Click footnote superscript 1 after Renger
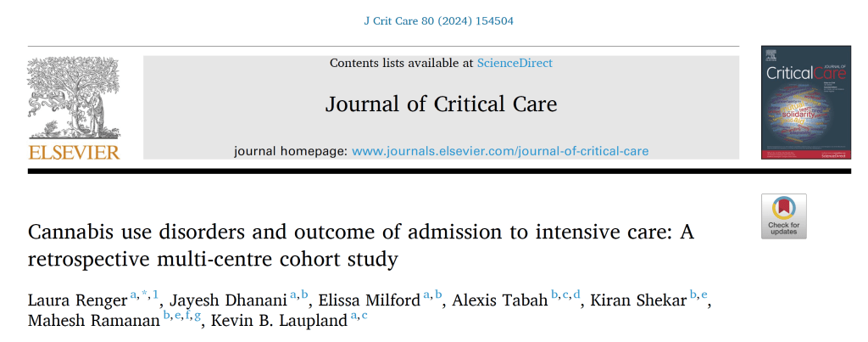The height and width of the screenshot is (342, 868). [x=155, y=294]
